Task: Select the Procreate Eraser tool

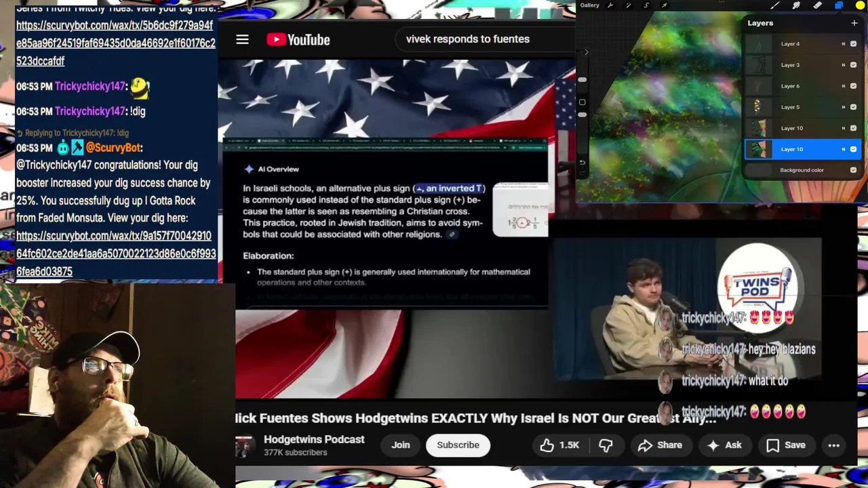Action: pos(818,5)
